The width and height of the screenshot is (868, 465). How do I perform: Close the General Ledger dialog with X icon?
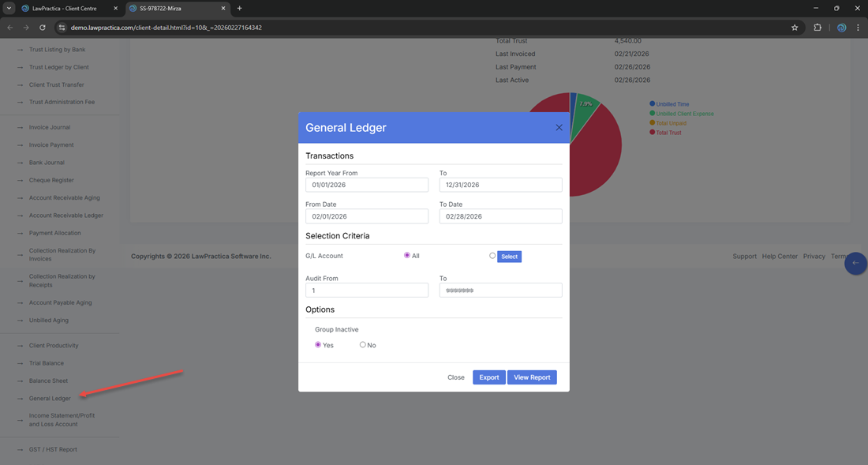(x=559, y=128)
